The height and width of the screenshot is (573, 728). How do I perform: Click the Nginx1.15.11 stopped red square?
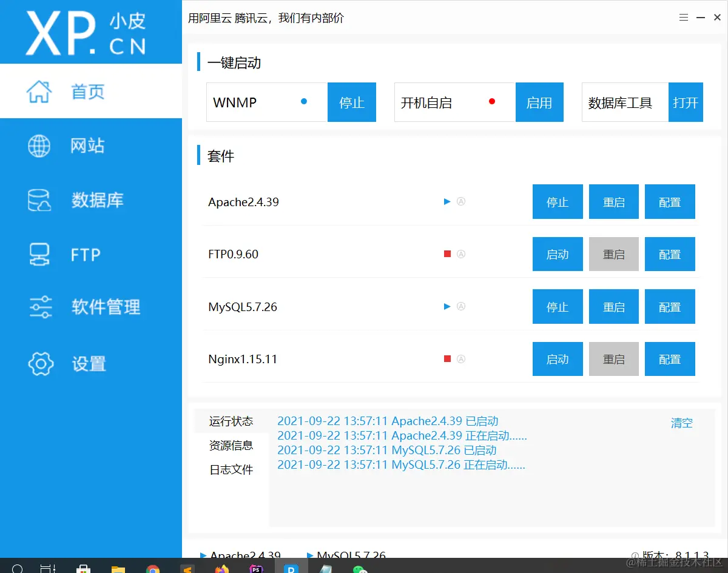(447, 358)
